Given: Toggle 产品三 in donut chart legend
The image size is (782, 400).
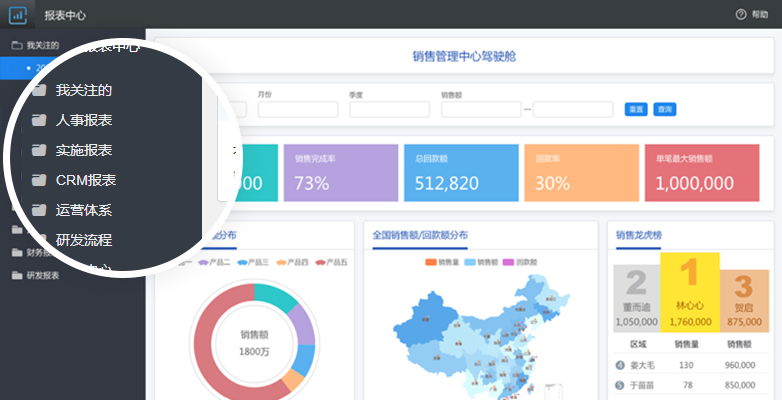Looking at the screenshot, I should 253,262.
